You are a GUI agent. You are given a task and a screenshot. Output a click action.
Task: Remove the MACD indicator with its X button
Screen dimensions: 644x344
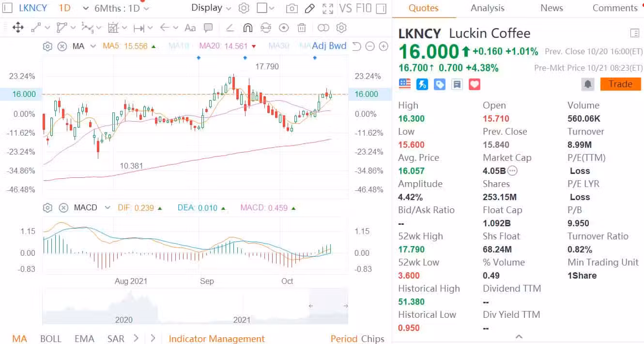click(x=63, y=207)
